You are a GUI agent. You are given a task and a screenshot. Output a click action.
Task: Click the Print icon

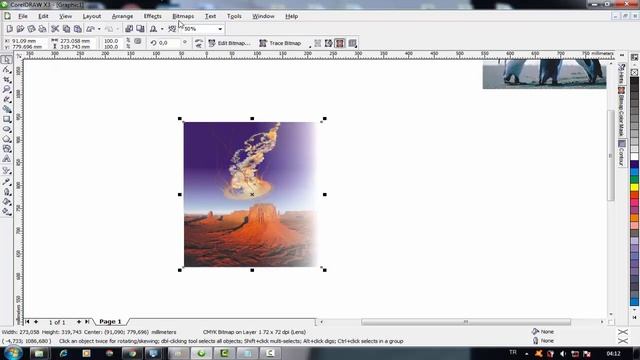pyautogui.click(x=42, y=29)
